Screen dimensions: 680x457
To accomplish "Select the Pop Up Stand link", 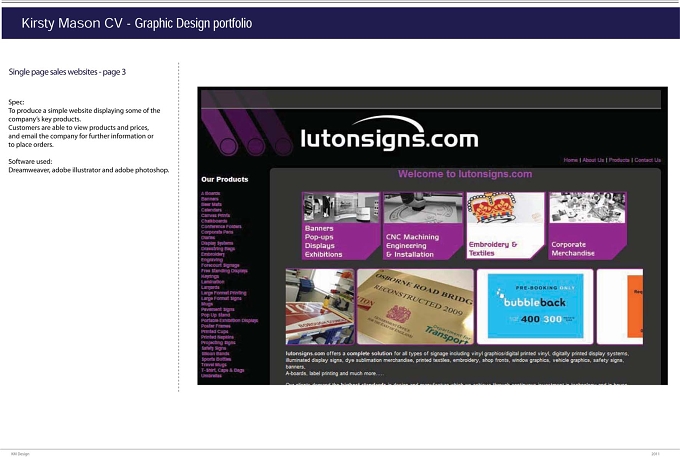I will click(215, 315).
